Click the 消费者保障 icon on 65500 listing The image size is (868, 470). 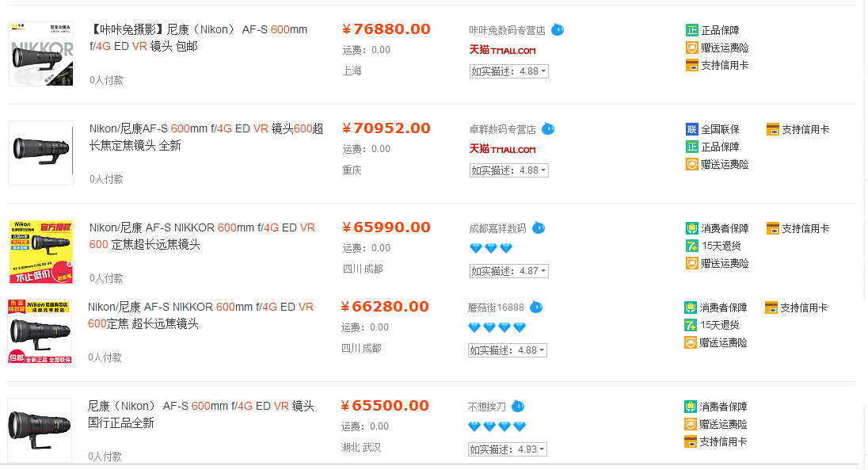click(691, 407)
